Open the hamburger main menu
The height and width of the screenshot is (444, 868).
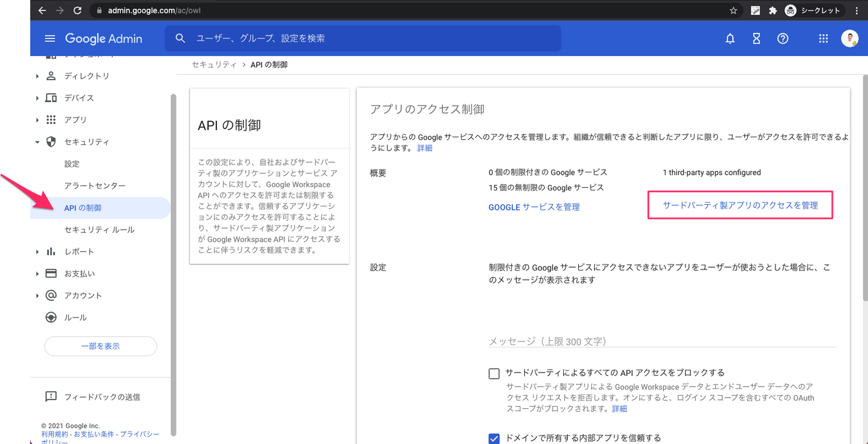point(50,39)
